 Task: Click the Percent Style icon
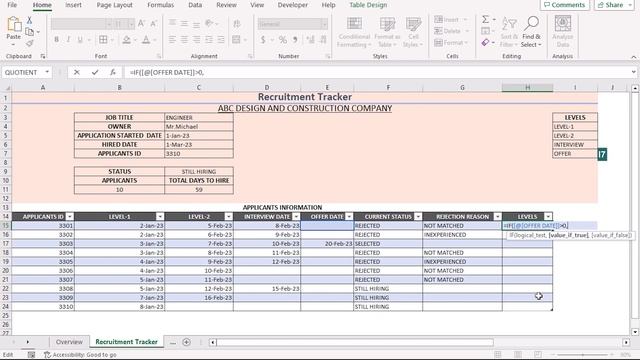coord(282,40)
